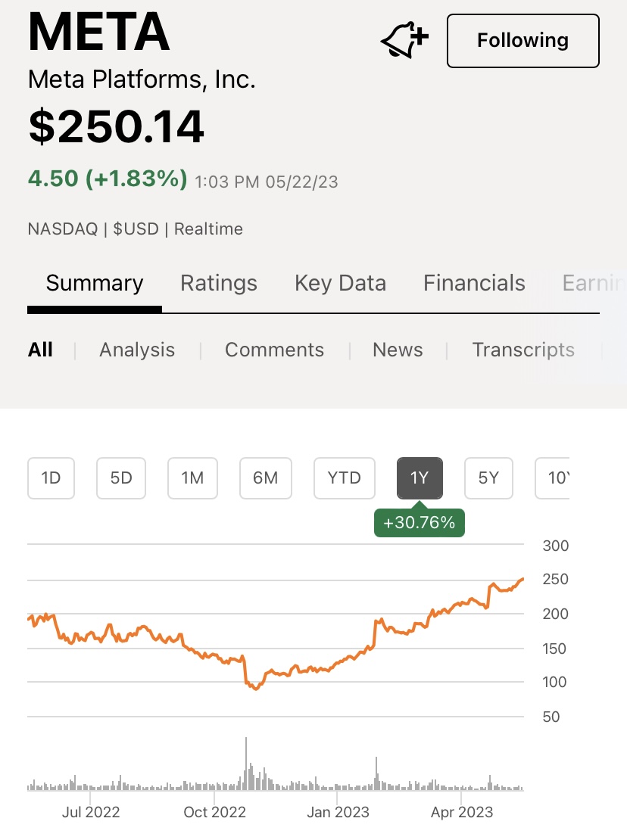This screenshot has height=840, width=627.
Task: Switch chart to 6M range
Action: coord(265,478)
